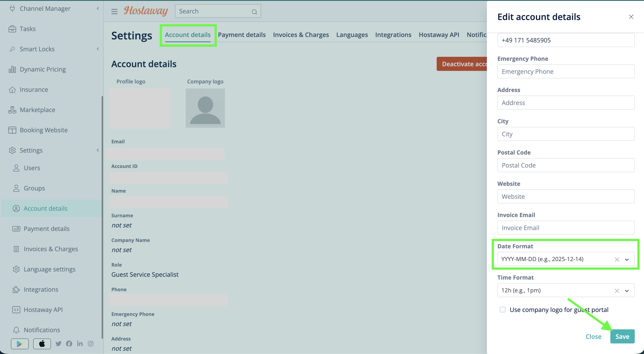This screenshot has height=354, width=644.
Task: Click the Close link in panel
Action: point(594,337)
